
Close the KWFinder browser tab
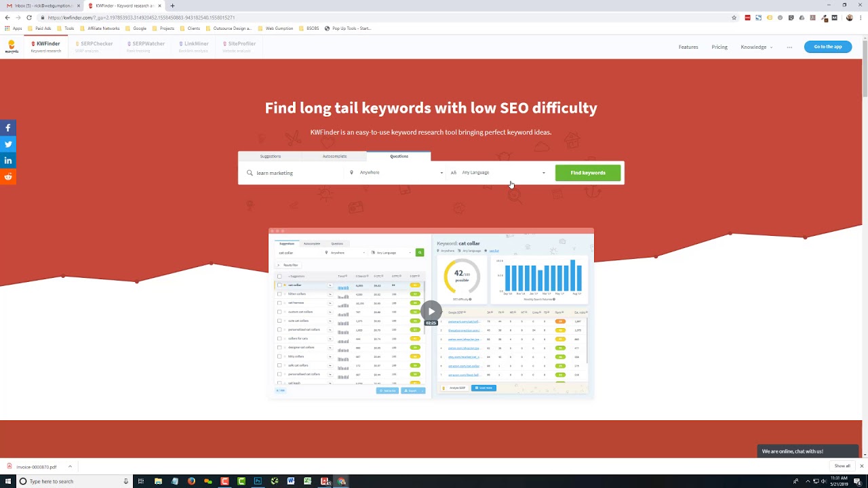click(x=159, y=5)
